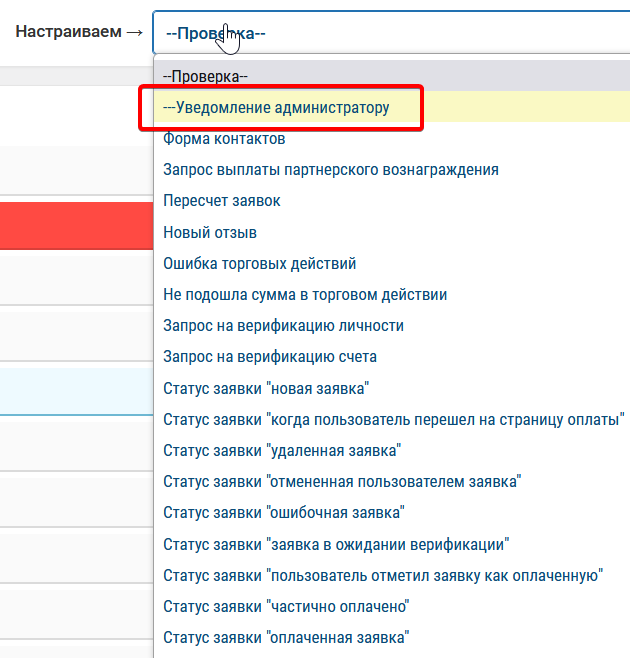
Task: Select «Запрос на верификацию личности» item
Action: point(283,326)
